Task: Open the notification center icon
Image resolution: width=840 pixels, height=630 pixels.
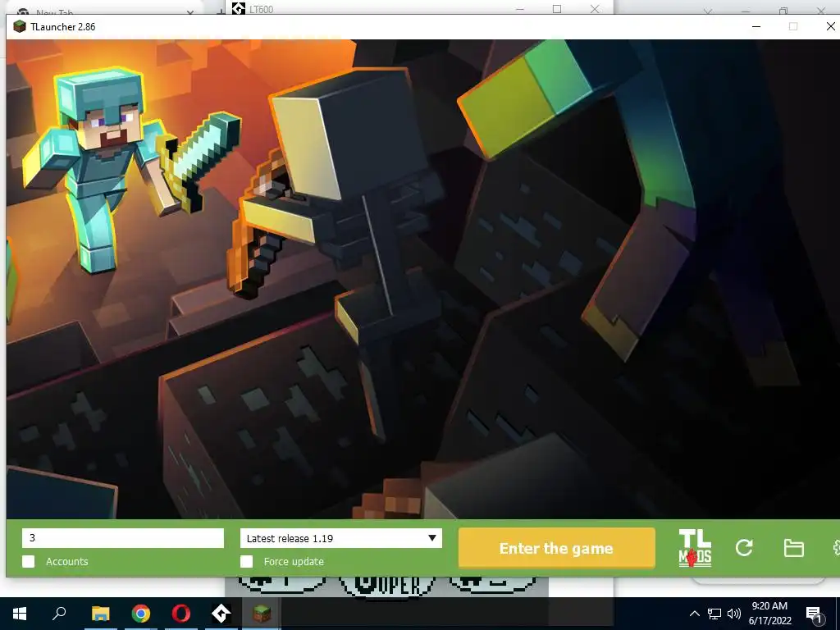Action: pos(814,614)
